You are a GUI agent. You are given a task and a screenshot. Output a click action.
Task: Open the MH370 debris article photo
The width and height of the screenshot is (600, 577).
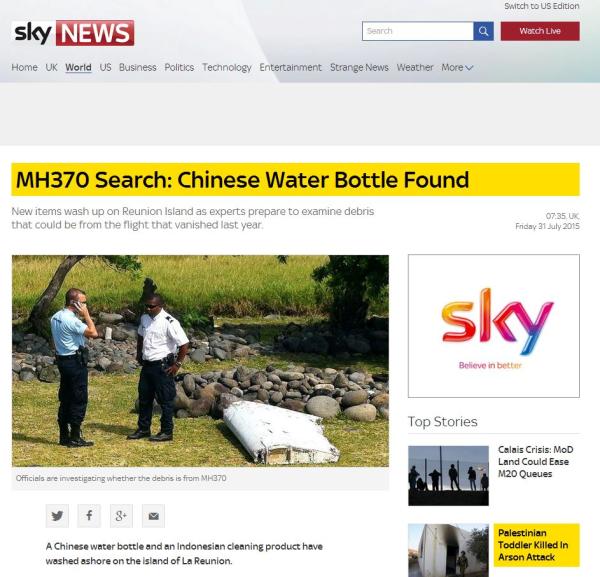coord(200,361)
